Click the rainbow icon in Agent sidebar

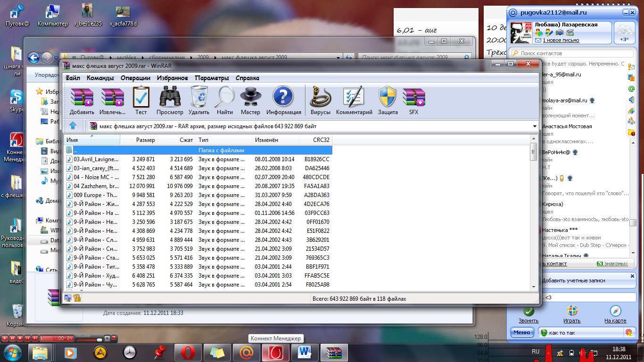coord(631,111)
